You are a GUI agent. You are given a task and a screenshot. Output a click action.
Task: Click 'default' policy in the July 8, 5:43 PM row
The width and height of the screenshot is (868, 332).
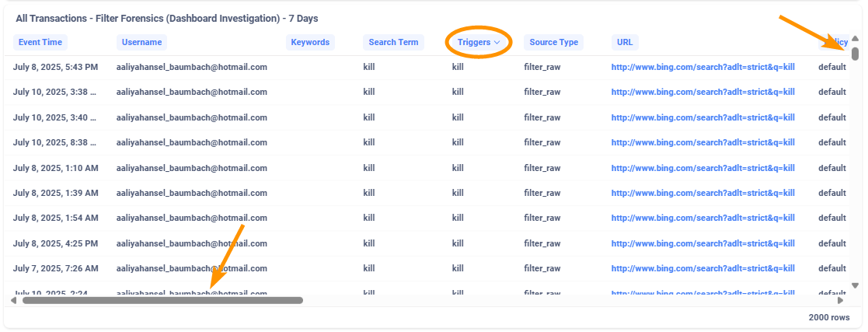click(x=832, y=67)
